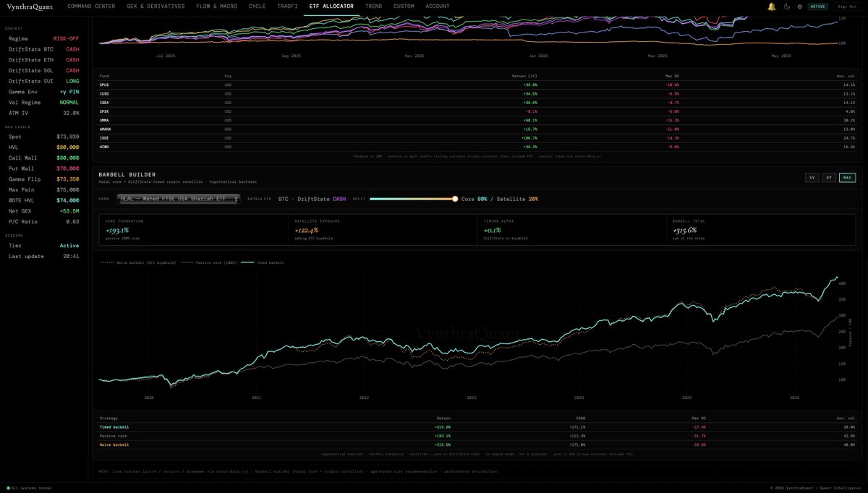Click the Timed barbell strategy row

point(477,426)
